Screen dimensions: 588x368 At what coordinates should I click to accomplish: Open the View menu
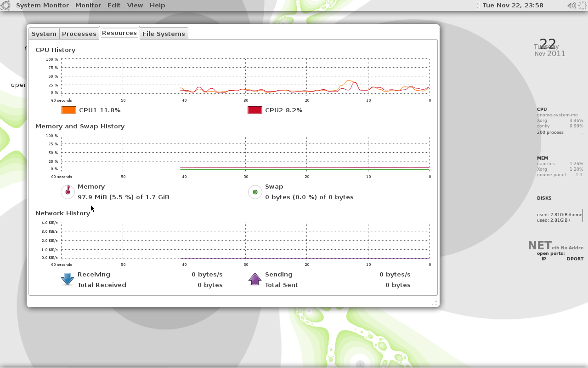coord(135,5)
